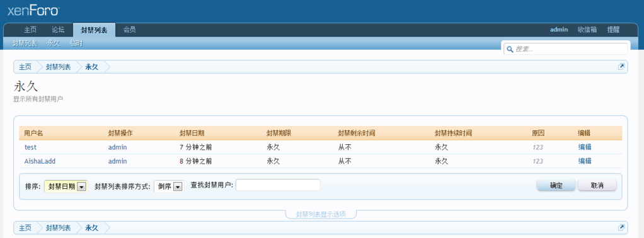Edit the ban for AishaLadd

click(x=585, y=161)
